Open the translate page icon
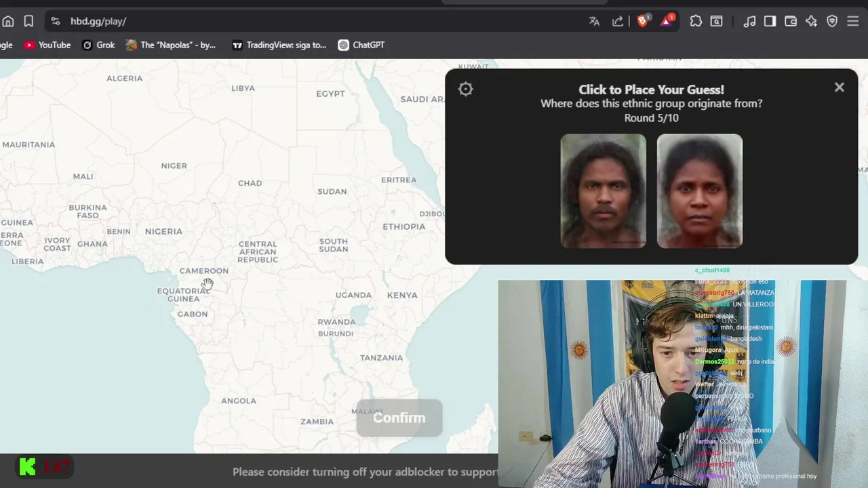 coord(595,21)
